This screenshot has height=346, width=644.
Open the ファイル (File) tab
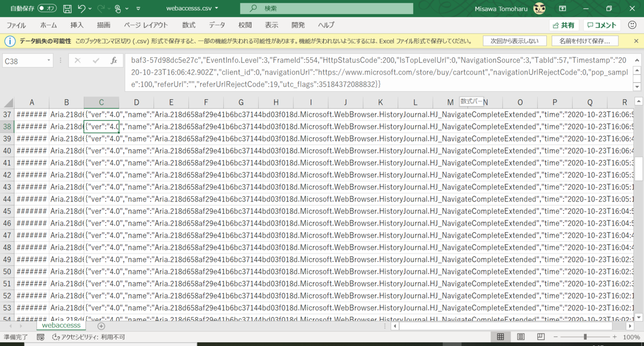pos(16,25)
